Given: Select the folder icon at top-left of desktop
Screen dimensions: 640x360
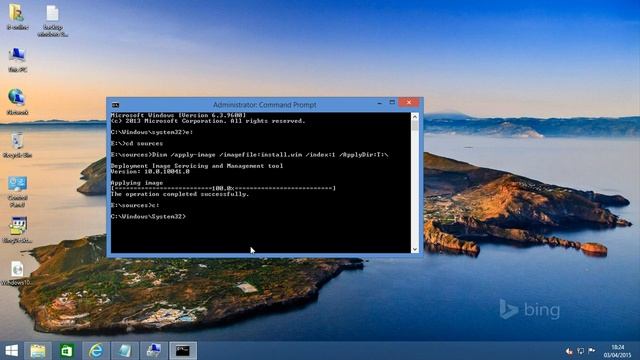Looking at the screenshot, I should coord(17,17).
